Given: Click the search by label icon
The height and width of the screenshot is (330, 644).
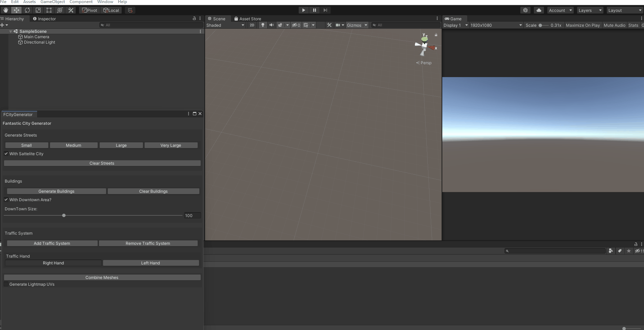Looking at the screenshot, I should [620, 251].
